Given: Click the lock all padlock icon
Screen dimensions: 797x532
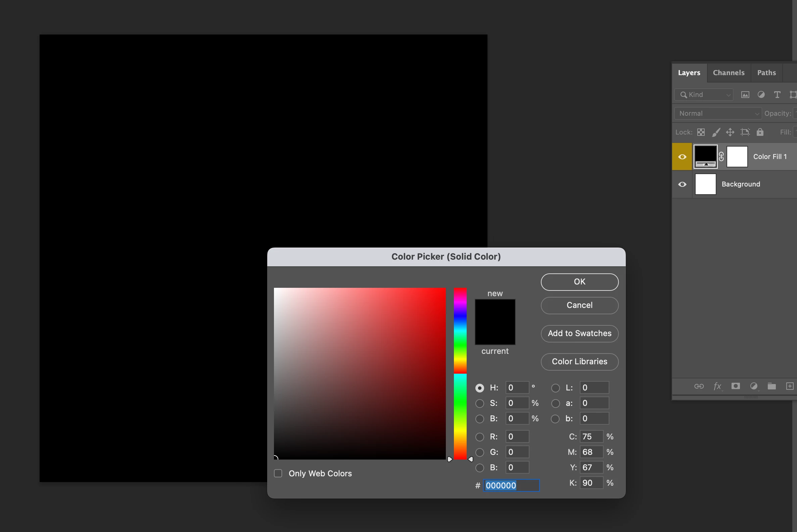Looking at the screenshot, I should pos(760,132).
